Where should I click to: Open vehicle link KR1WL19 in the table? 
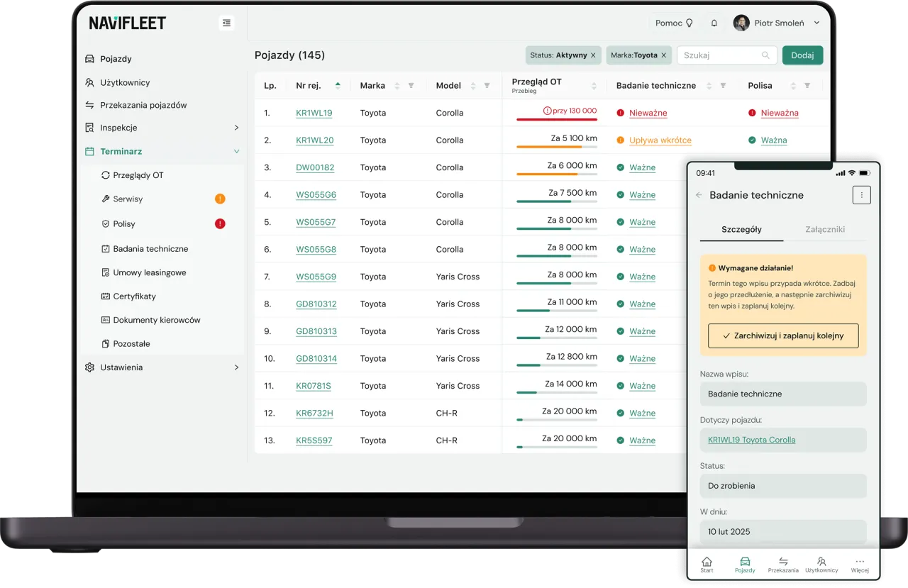(x=314, y=113)
